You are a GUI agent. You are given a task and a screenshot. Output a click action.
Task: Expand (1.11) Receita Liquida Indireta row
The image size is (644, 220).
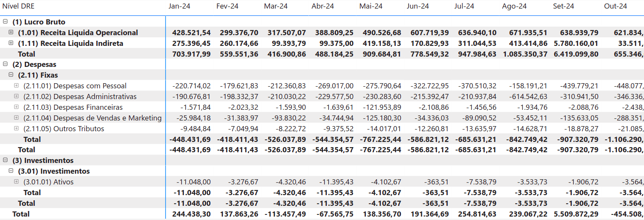[x=11, y=43]
